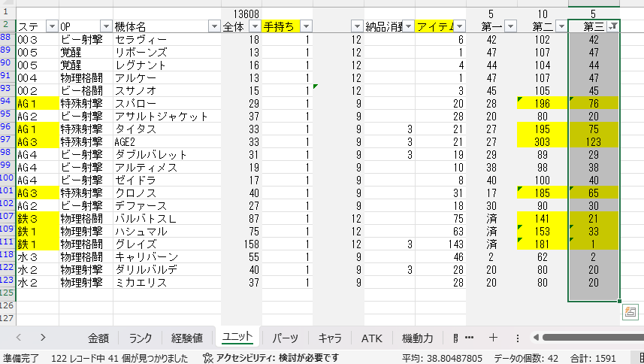Click the sheet tab bar options dots

click(518, 338)
